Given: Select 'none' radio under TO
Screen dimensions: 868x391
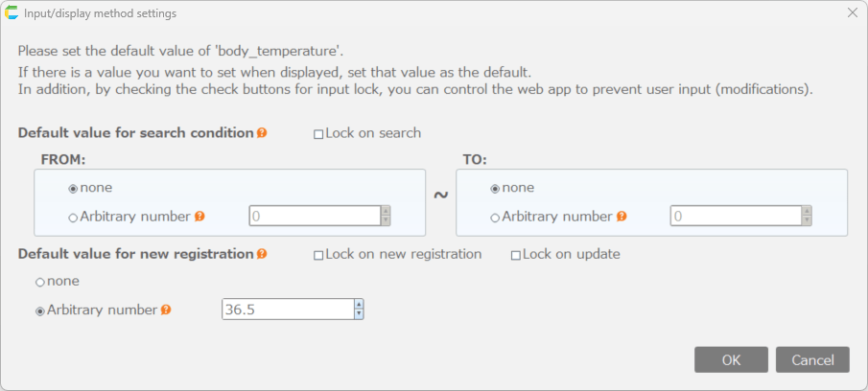Looking at the screenshot, I should pyautogui.click(x=495, y=189).
